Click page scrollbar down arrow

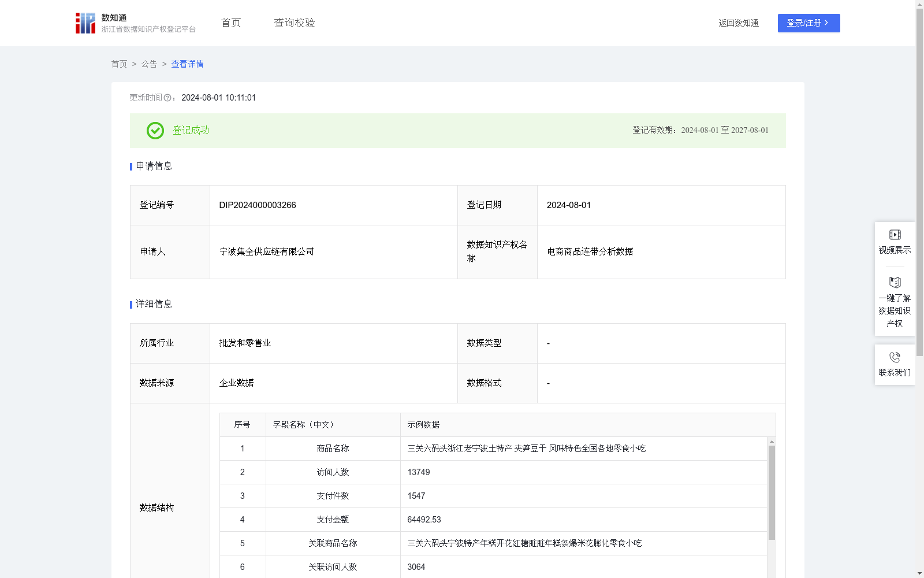pos(919,573)
